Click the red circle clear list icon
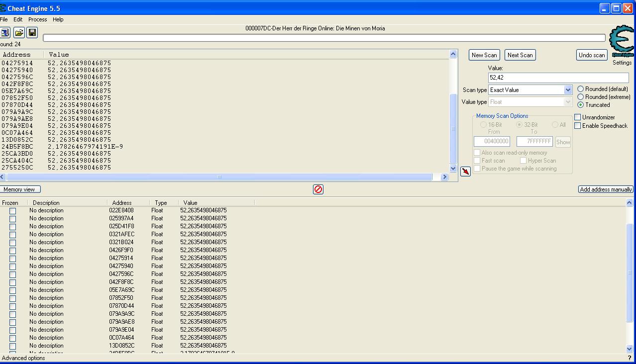The image size is (636, 364). pos(318,189)
